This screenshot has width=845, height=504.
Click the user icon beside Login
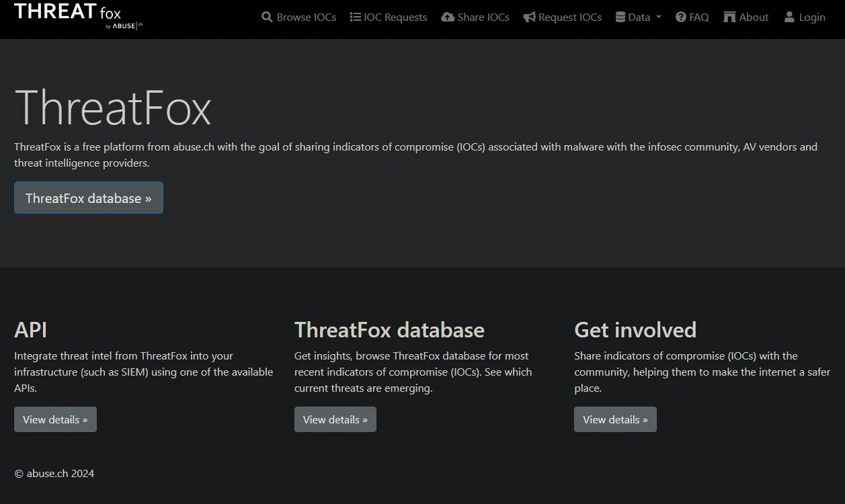[x=789, y=17]
